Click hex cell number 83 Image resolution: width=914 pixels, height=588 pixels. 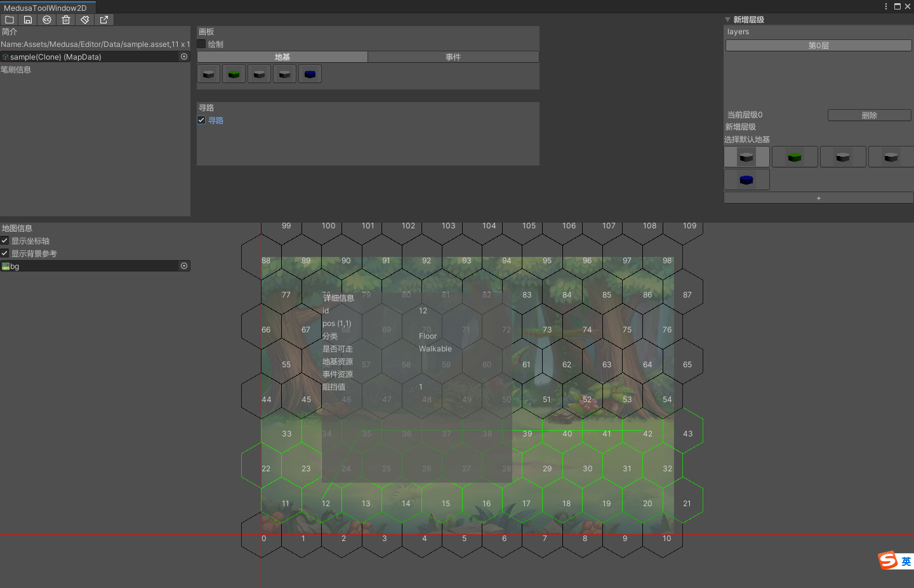527,295
